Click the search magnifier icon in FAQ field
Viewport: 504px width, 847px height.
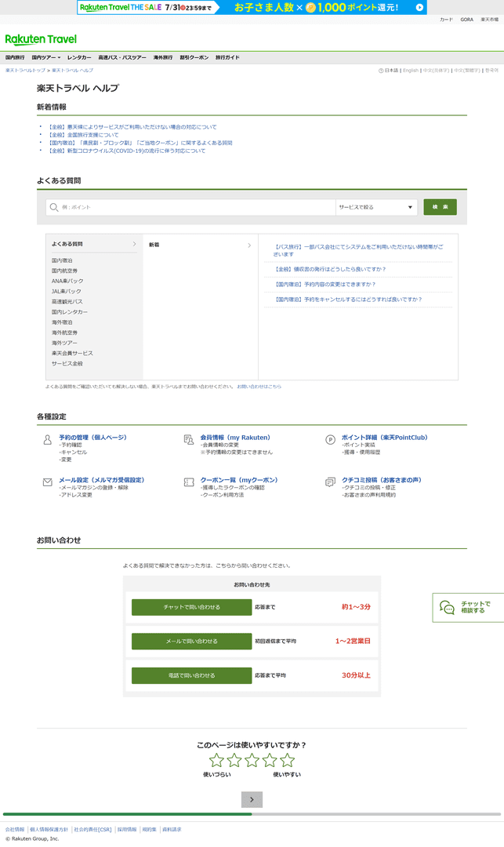54,207
